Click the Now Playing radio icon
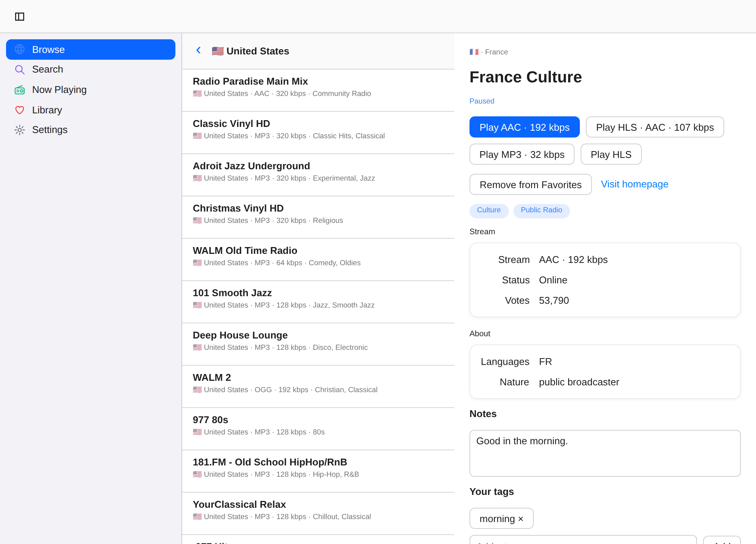Screen dimensions: 756x544 coord(20,90)
